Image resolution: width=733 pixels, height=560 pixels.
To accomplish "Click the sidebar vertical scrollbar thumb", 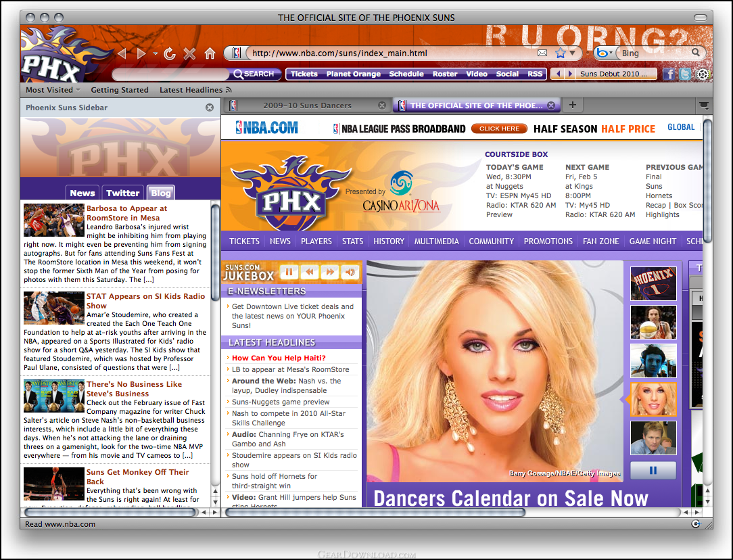I will 215,252.
